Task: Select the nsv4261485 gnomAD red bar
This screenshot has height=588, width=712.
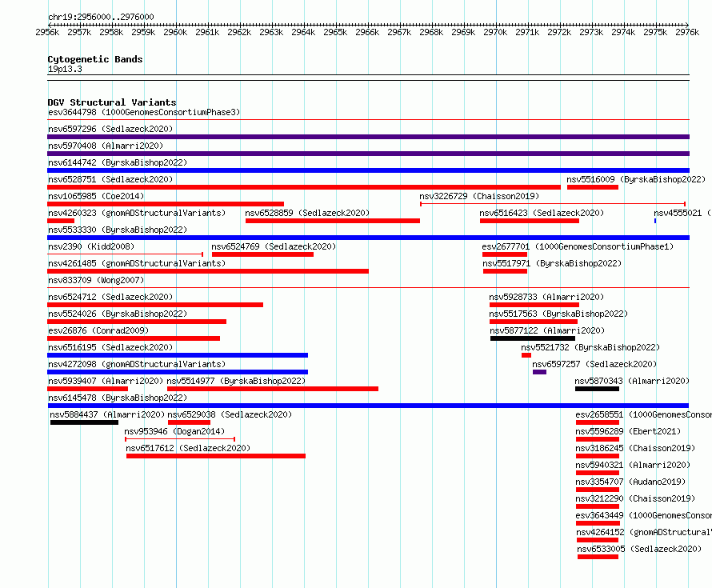Action: [208, 271]
